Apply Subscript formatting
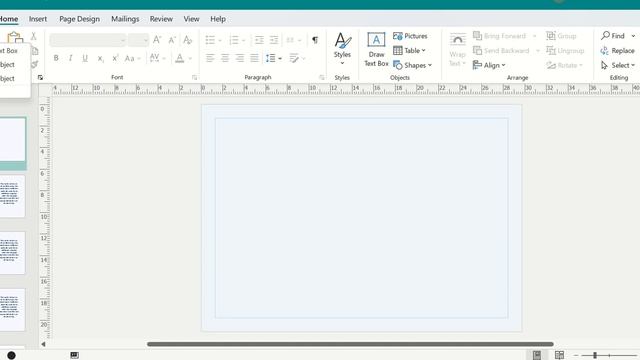The image size is (640, 360). [x=100, y=59]
